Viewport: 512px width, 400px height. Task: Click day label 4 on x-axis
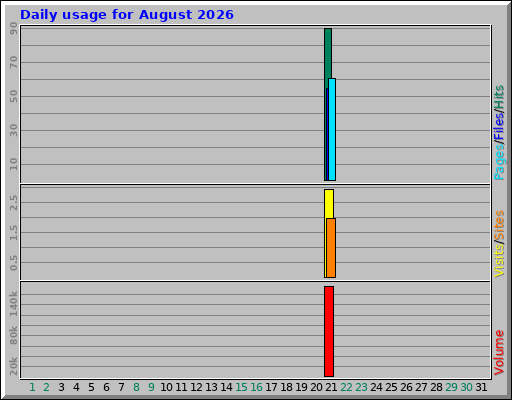pos(76,387)
